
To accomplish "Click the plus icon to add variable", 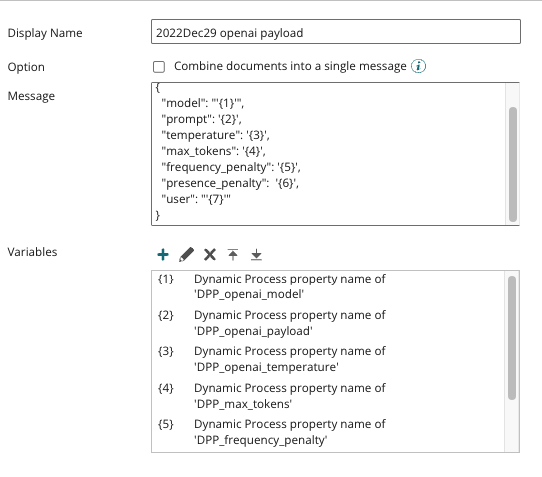I will coord(163,254).
